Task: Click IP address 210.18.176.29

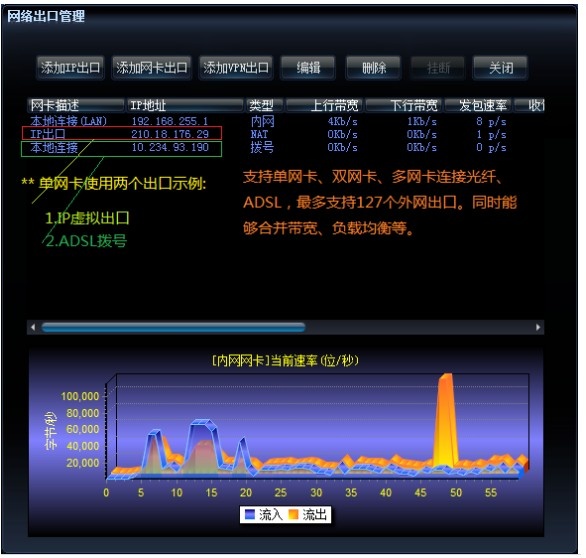Action: 170,134
